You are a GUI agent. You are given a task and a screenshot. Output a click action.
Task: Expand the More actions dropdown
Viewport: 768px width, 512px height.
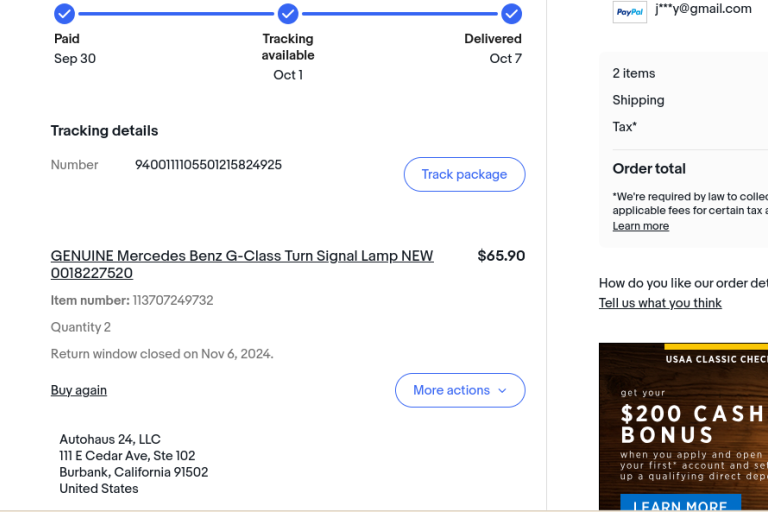coord(459,390)
